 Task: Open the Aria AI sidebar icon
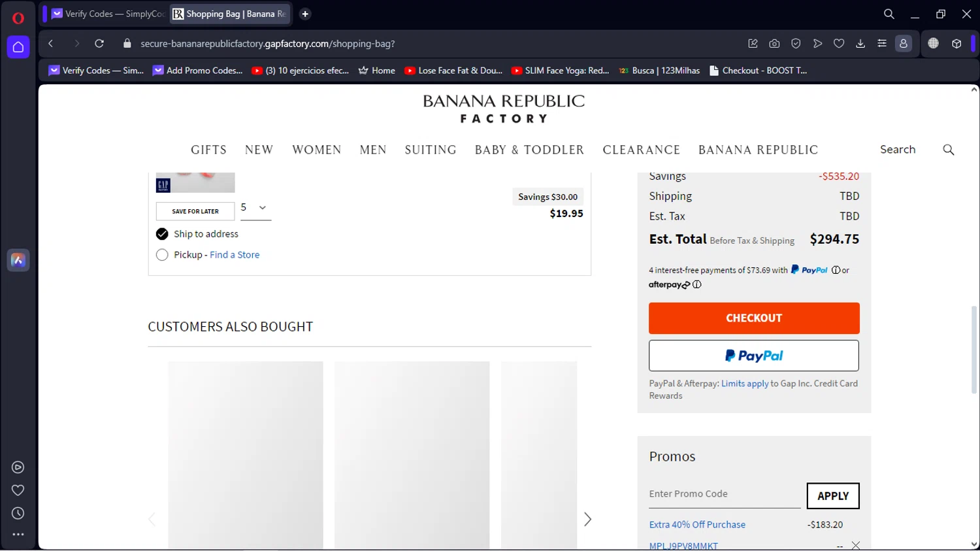pyautogui.click(x=18, y=260)
